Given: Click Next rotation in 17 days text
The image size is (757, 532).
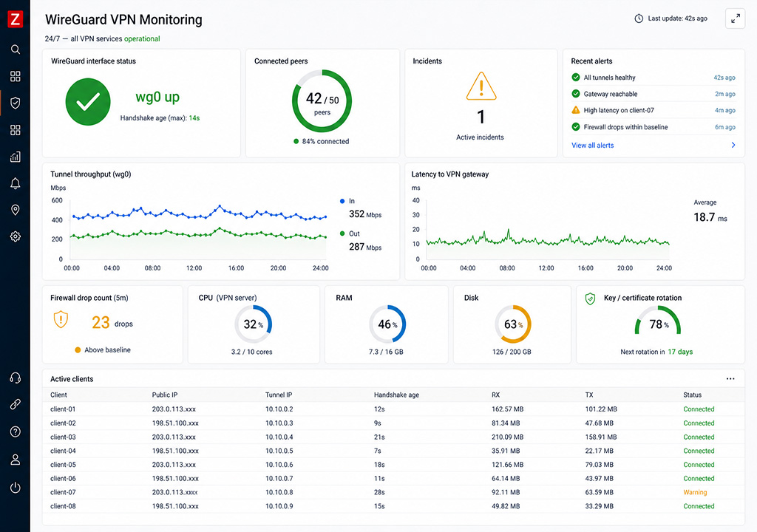Looking at the screenshot, I should 656,352.
